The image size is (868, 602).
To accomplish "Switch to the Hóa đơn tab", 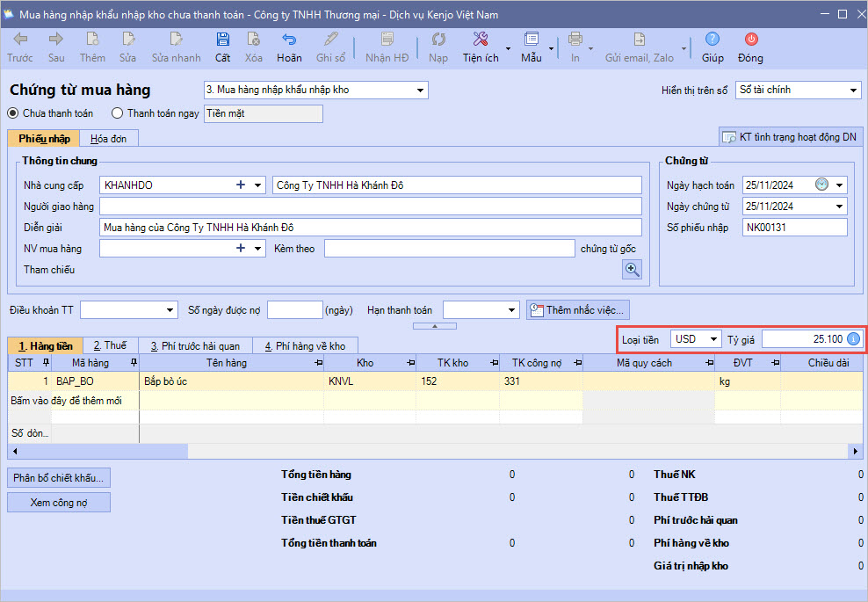I will (108, 138).
